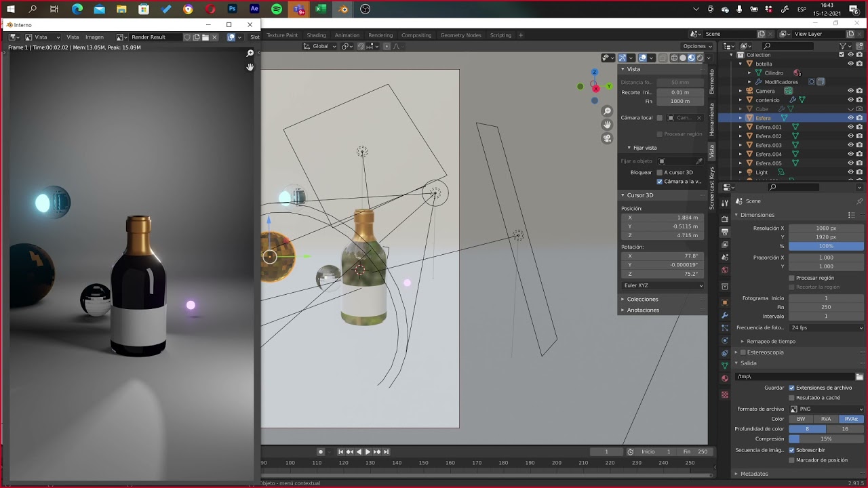Click new collection icon in outliner

point(860,46)
